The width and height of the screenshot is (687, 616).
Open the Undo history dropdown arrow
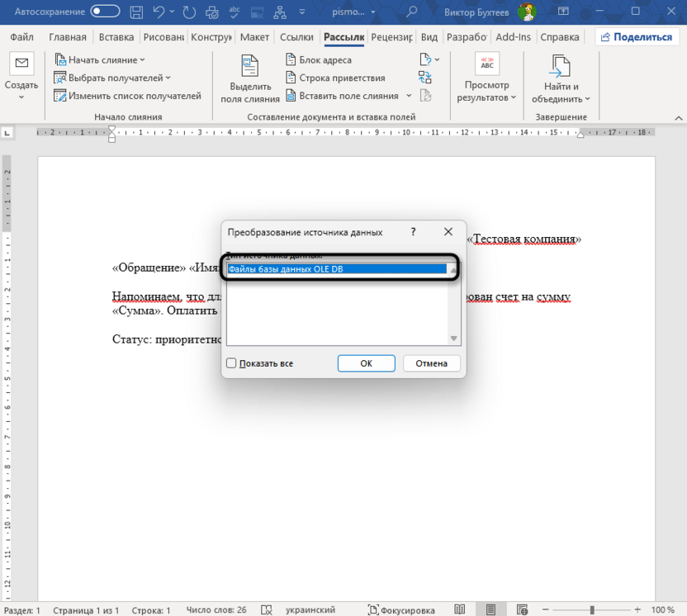172,12
